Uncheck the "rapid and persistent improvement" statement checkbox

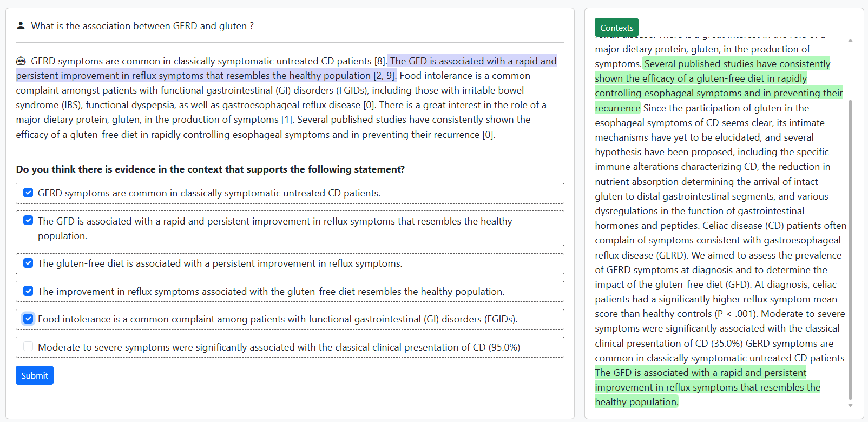pyautogui.click(x=28, y=221)
